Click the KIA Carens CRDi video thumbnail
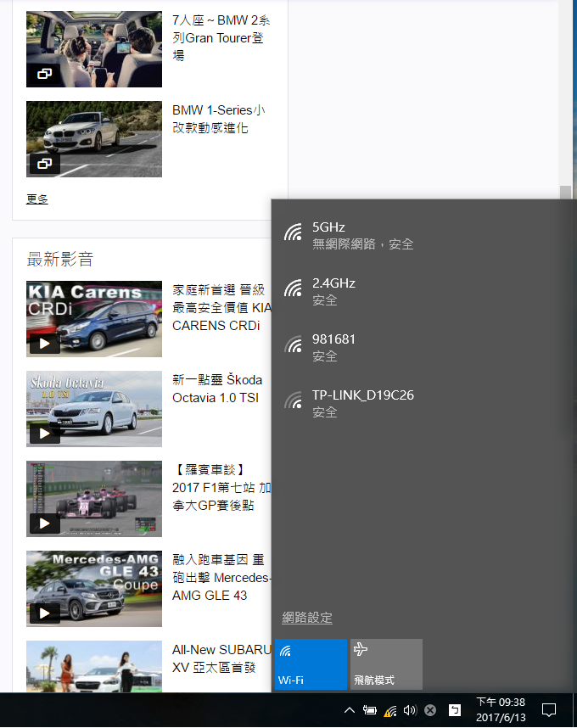Image resolution: width=577 pixels, height=728 pixels. (x=94, y=319)
